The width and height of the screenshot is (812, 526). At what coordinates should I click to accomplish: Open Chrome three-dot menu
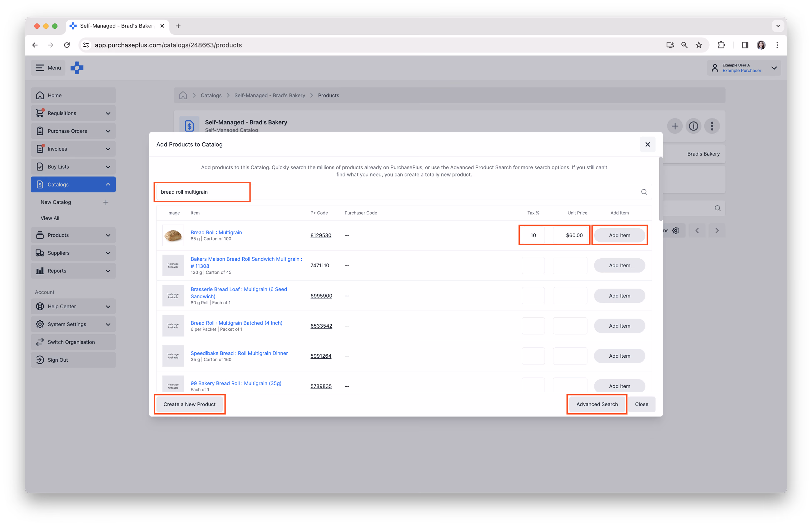coord(777,45)
